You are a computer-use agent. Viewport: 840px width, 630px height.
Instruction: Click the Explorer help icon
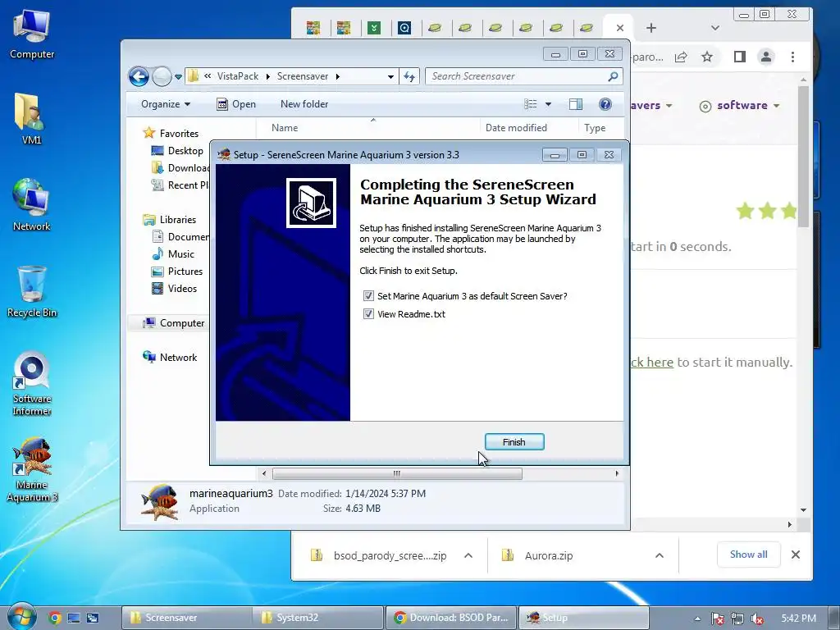click(x=605, y=104)
